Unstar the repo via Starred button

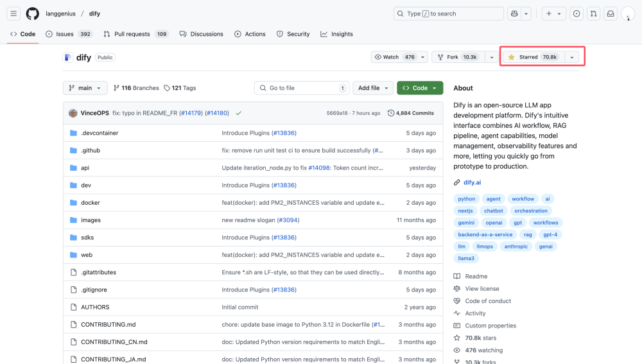point(534,57)
